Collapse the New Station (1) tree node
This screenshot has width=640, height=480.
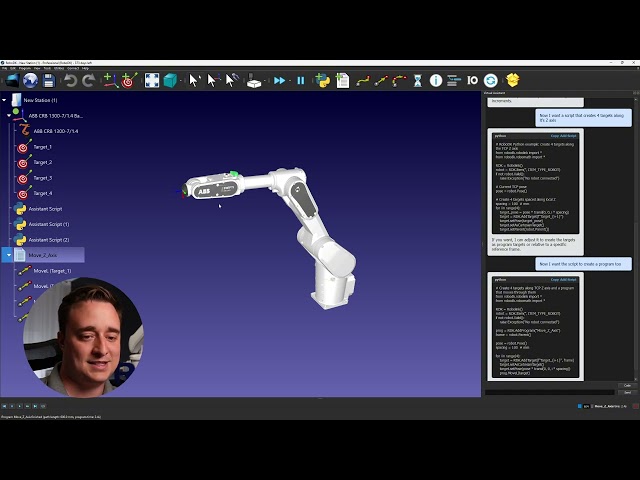click(4, 100)
